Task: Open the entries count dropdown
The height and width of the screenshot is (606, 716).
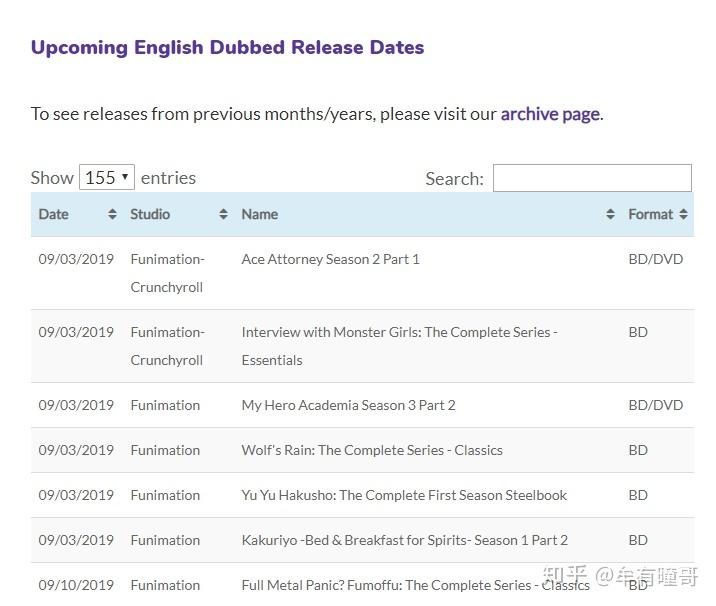Action: pyautogui.click(x=106, y=178)
